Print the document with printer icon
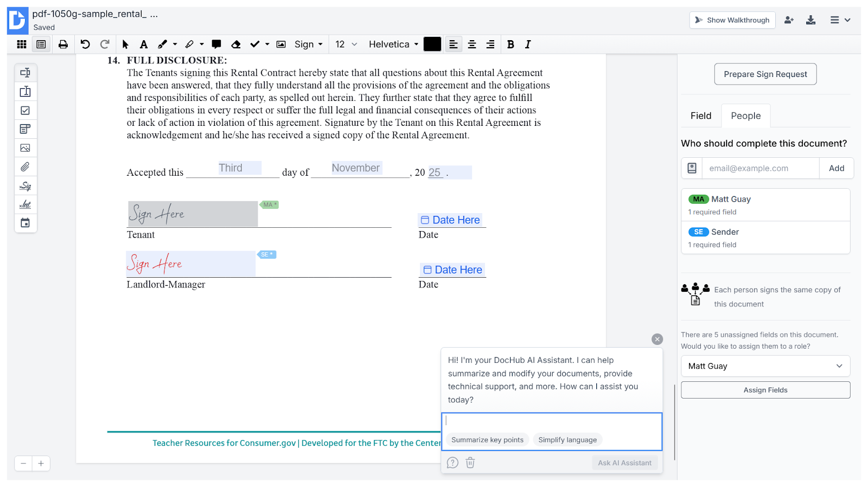 coord(63,44)
